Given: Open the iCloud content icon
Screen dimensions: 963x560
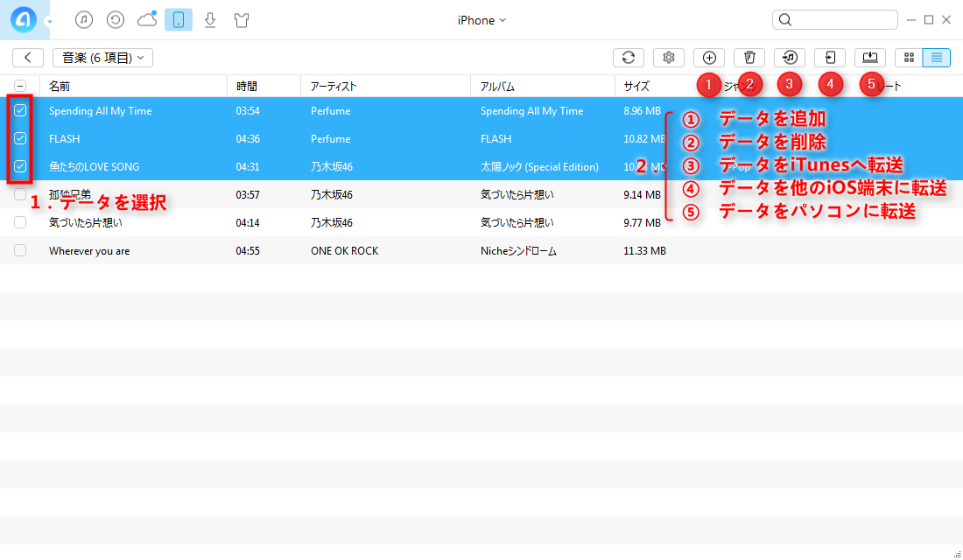Looking at the screenshot, I should [x=147, y=19].
